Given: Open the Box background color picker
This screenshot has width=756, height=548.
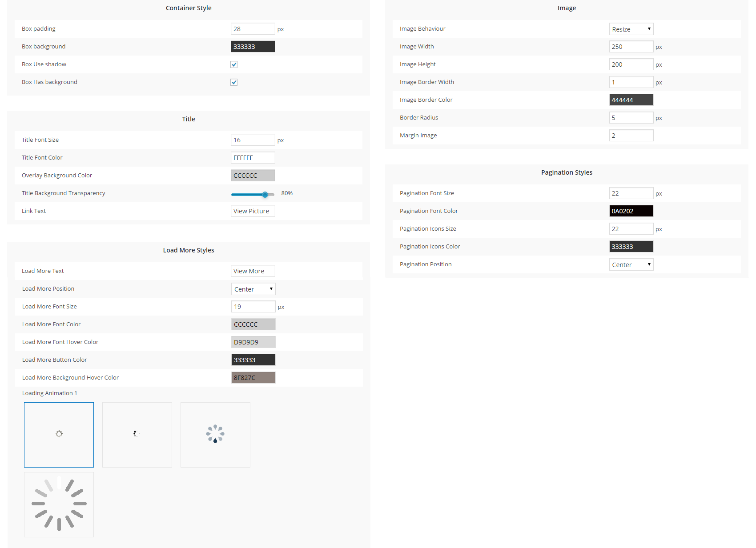Looking at the screenshot, I should click(x=253, y=47).
